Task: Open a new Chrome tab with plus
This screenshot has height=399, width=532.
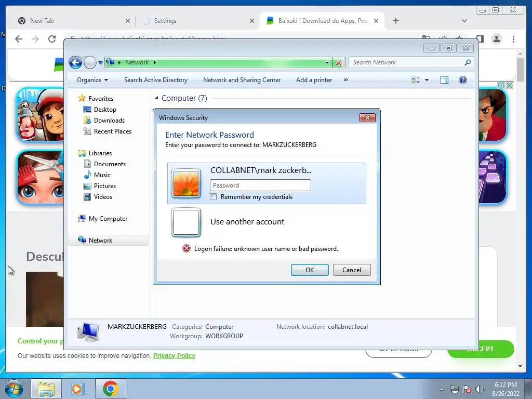Action: [395, 21]
